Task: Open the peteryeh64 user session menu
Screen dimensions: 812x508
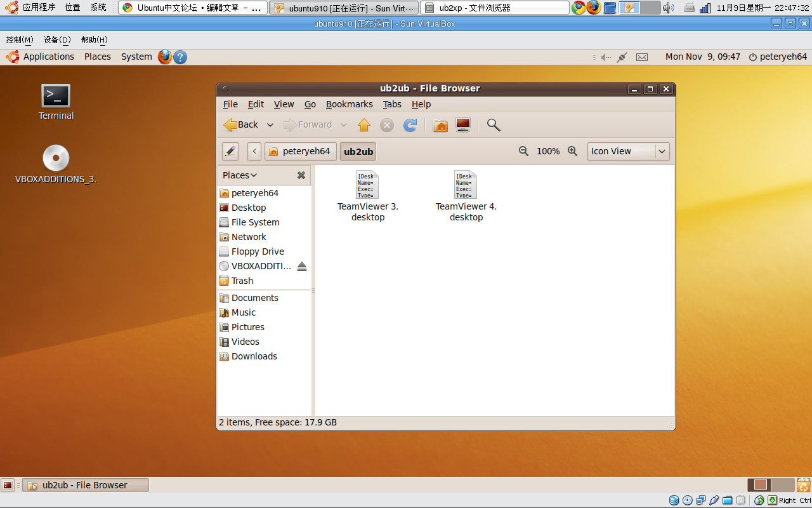Action: 778,57
